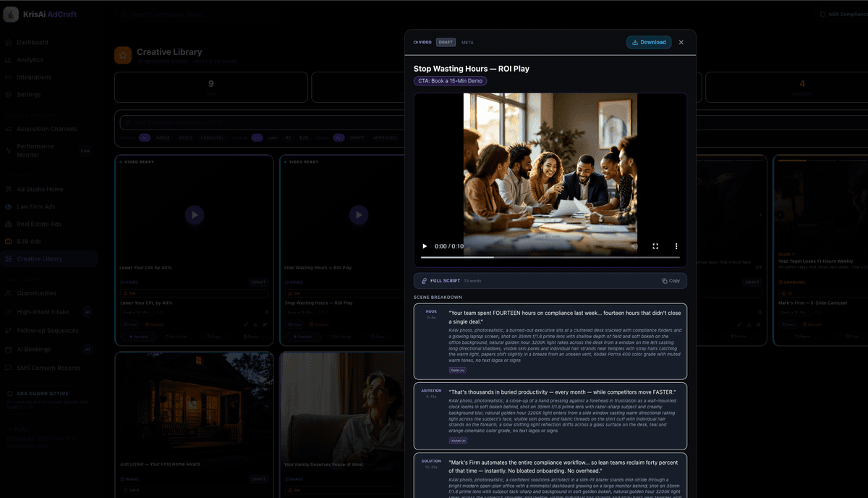This screenshot has height=498, width=868.
Task: Open Law Firm Ads
Action: point(36,207)
